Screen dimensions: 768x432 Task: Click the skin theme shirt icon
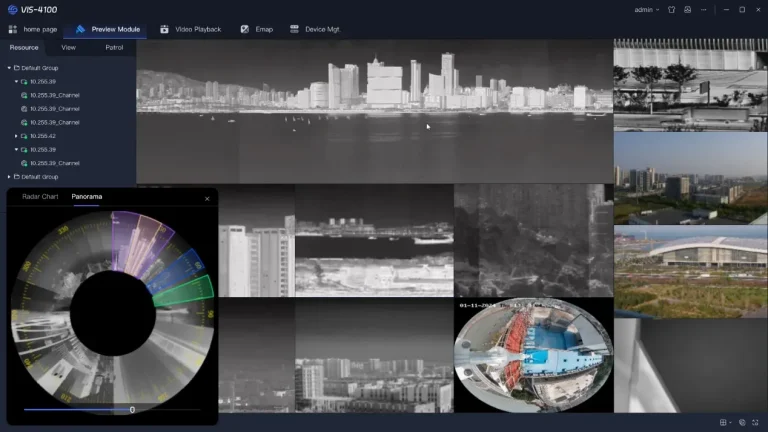672,10
